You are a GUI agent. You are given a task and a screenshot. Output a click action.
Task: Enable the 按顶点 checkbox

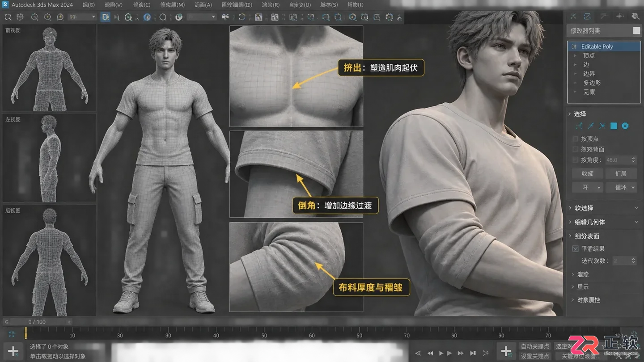pyautogui.click(x=576, y=139)
